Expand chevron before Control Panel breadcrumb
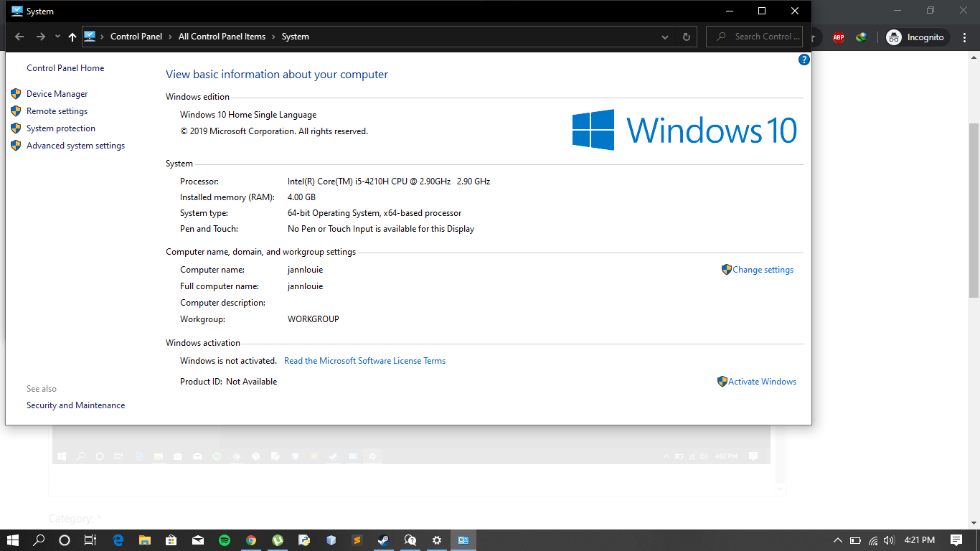This screenshot has width=980, height=551. [x=103, y=37]
